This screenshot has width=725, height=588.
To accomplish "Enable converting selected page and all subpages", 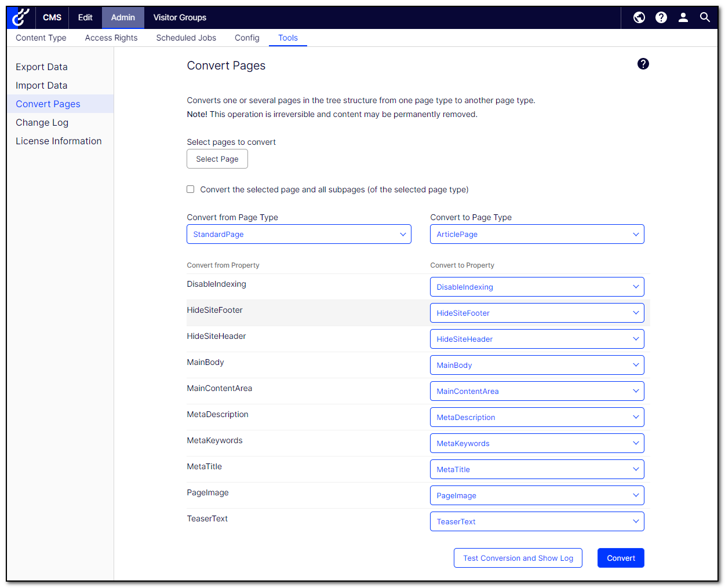I will 190,189.
